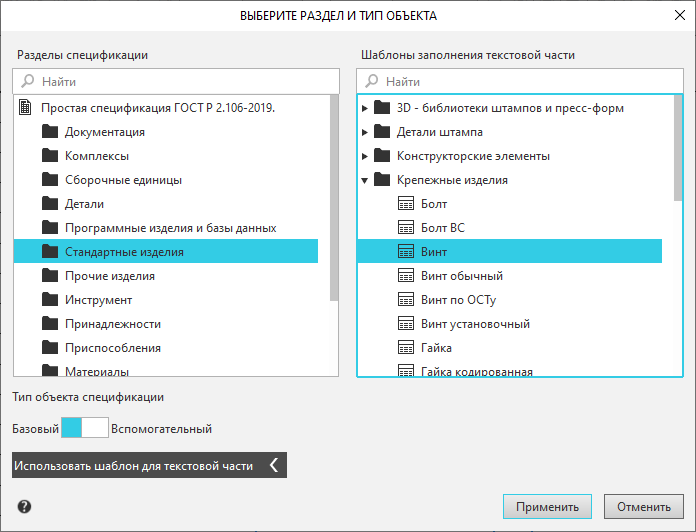Click the document icon of Простая спецификация

26,108
